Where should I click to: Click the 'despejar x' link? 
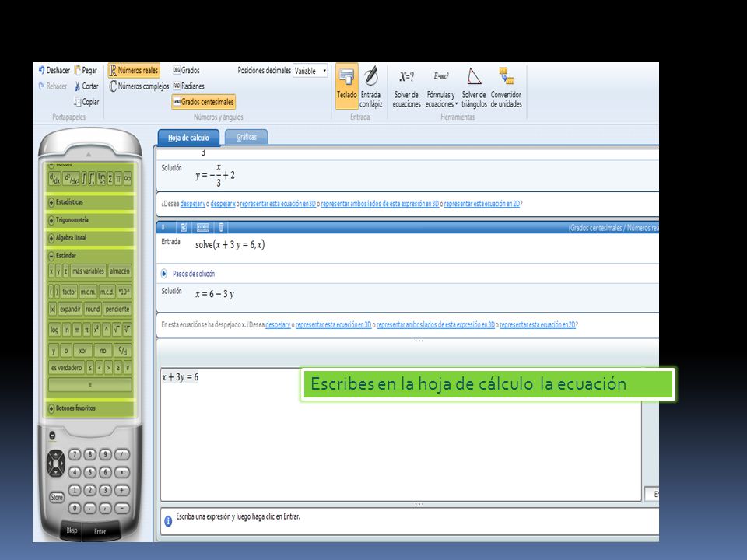[x=223, y=204]
